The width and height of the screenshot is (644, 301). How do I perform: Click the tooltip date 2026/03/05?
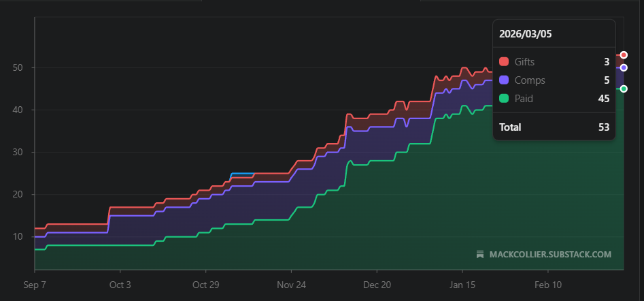pos(525,34)
